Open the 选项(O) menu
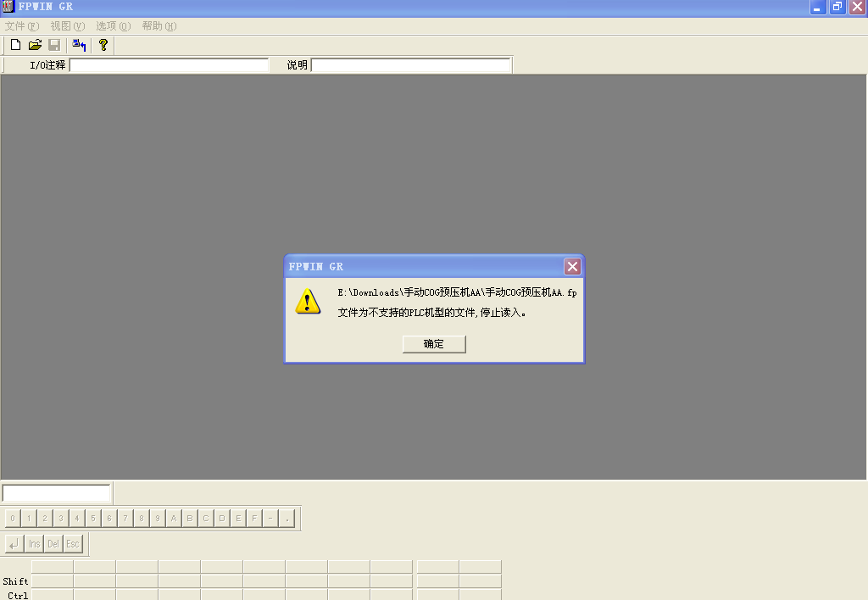The height and width of the screenshot is (600, 868). click(x=114, y=26)
